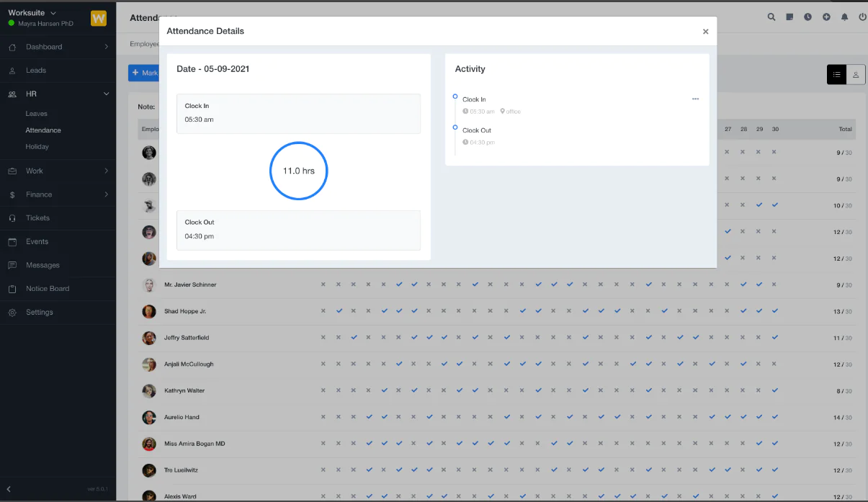The width and height of the screenshot is (868, 502).
Task: Open Holiday in the HR submenu
Action: pos(37,146)
